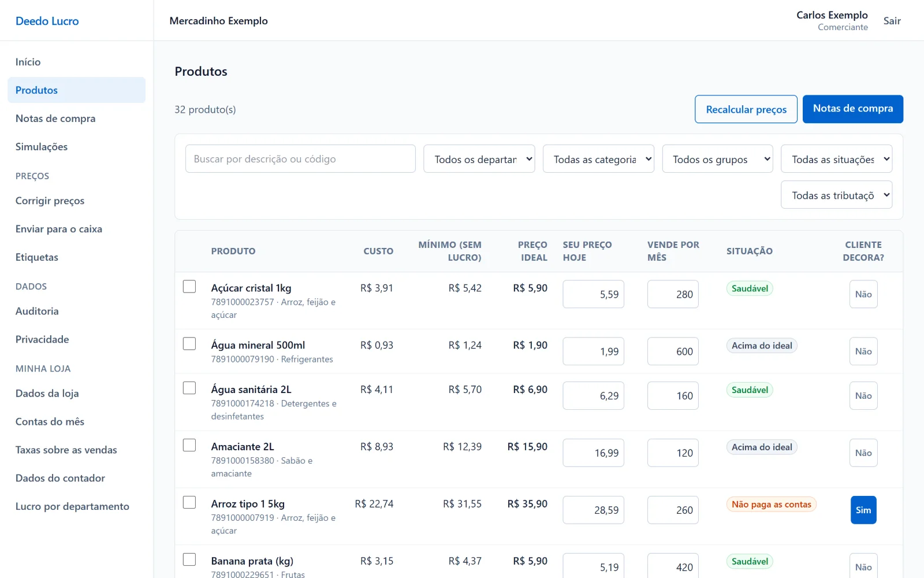Toggle the Sim button for Arroz tipo 1 5kg
924x578 pixels.
(x=863, y=510)
